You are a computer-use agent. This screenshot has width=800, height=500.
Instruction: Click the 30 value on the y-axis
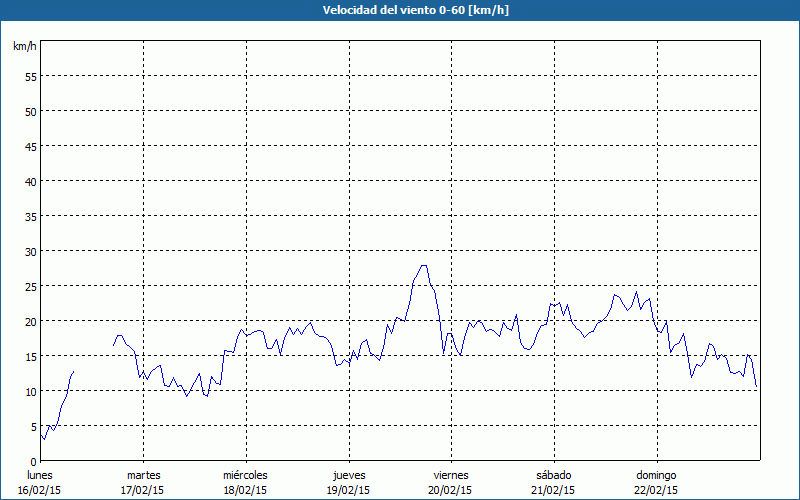[30, 251]
